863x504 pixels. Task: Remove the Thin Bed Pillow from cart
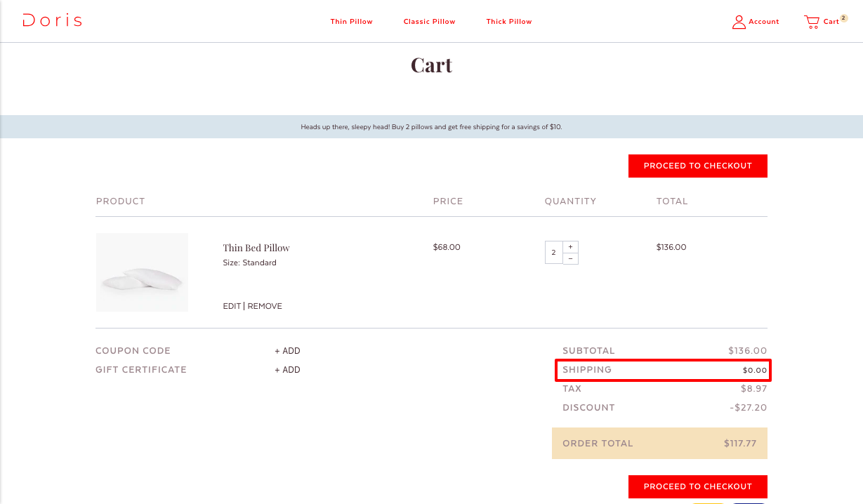click(x=265, y=306)
